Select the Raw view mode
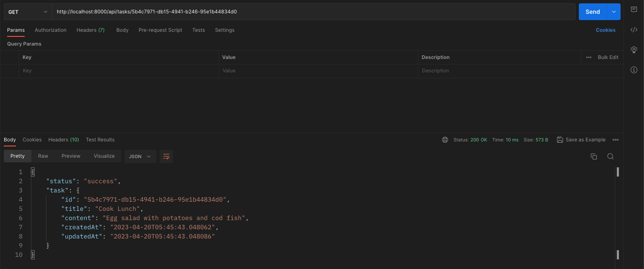 [43, 156]
